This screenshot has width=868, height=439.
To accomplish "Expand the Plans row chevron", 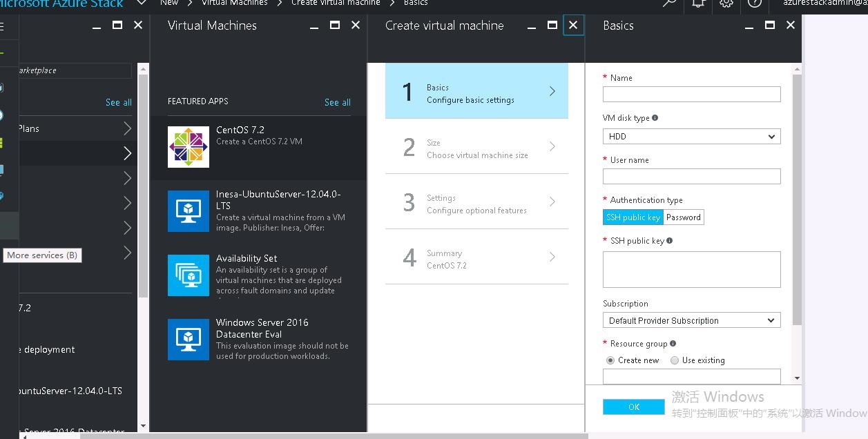I will [x=127, y=128].
